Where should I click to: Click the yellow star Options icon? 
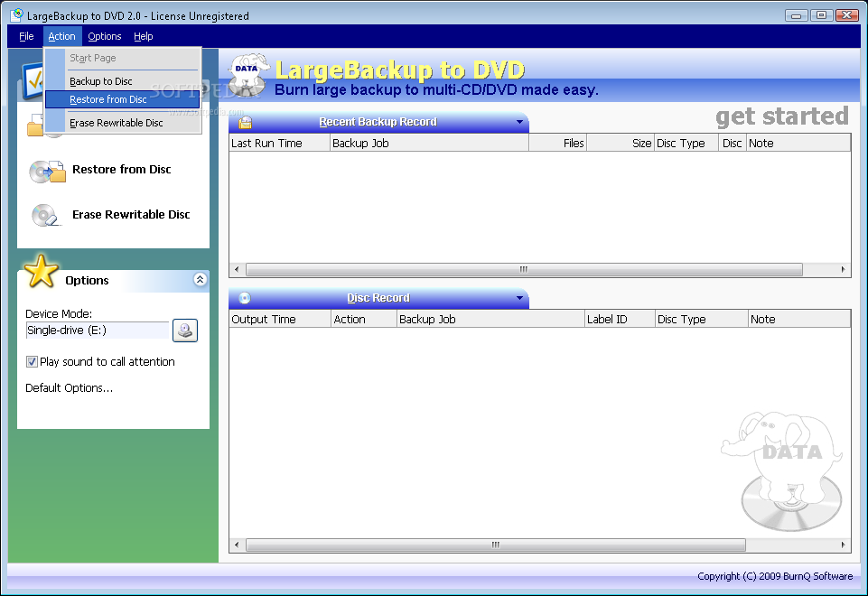[x=41, y=271]
